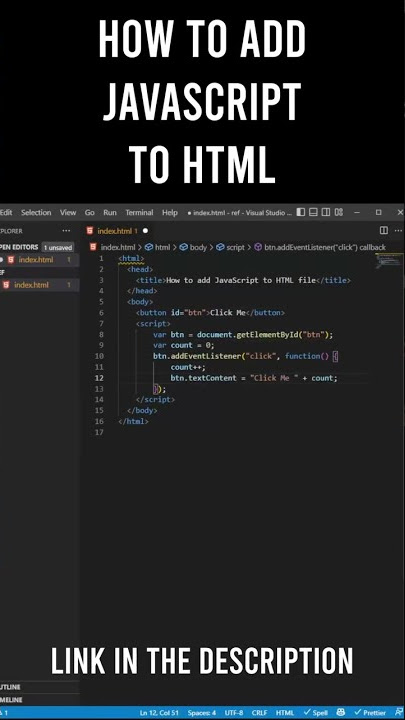Open the Selection menu
Image resolution: width=405 pixels, height=720 pixels.
tap(36, 213)
